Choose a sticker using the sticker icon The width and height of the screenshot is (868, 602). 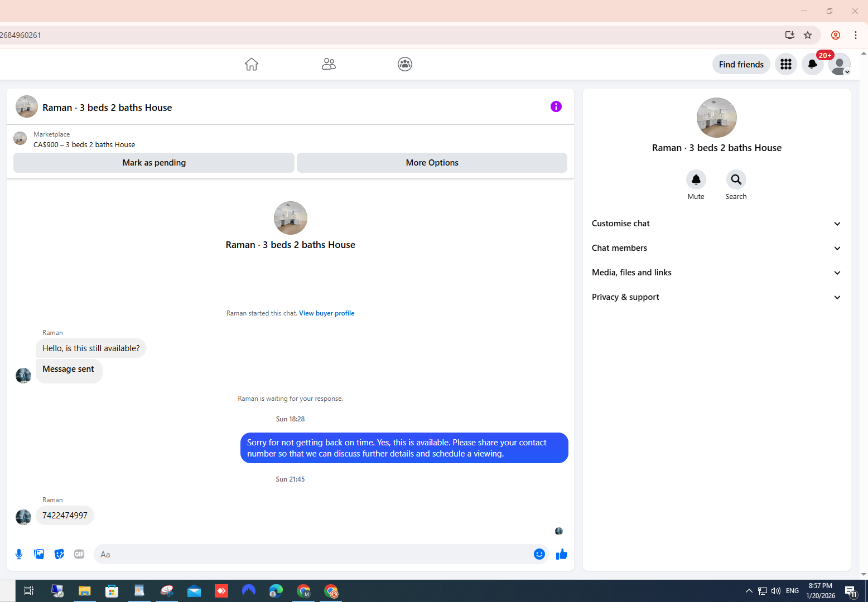[x=59, y=554]
